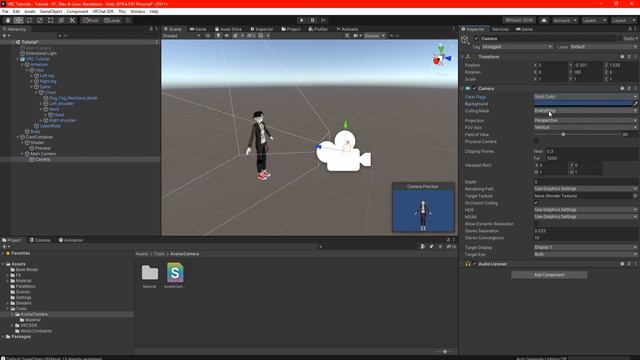Switch to the Asset Store tab
Screen dimensions: 640x360
click(x=228, y=29)
